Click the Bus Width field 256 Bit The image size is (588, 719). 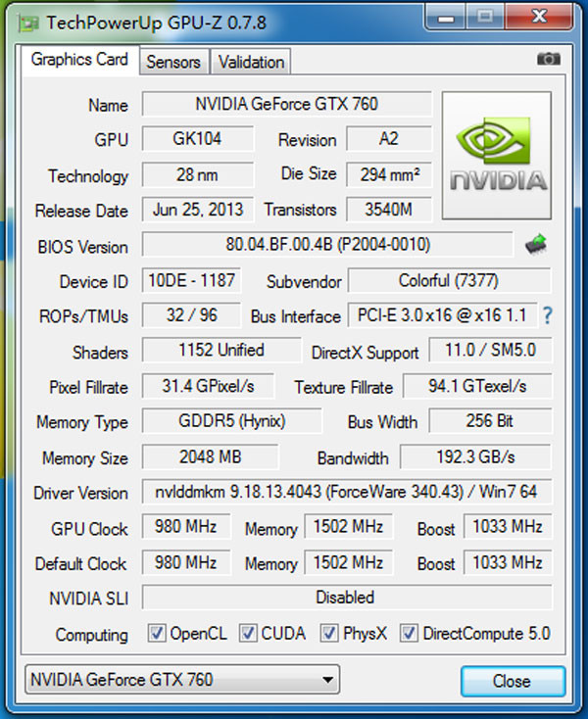[x=490, y=421]
